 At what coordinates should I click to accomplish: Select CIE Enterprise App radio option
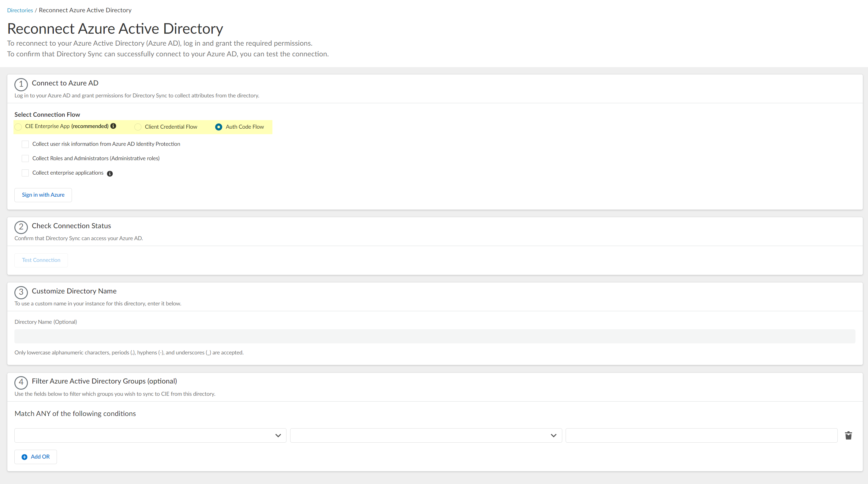click(18, 127)
